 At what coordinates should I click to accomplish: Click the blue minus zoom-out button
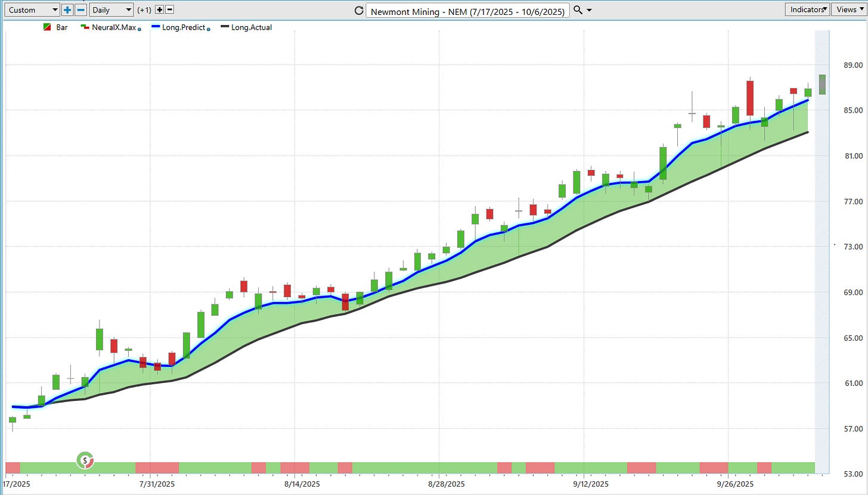pyautogui.click(x=81, y=10)
